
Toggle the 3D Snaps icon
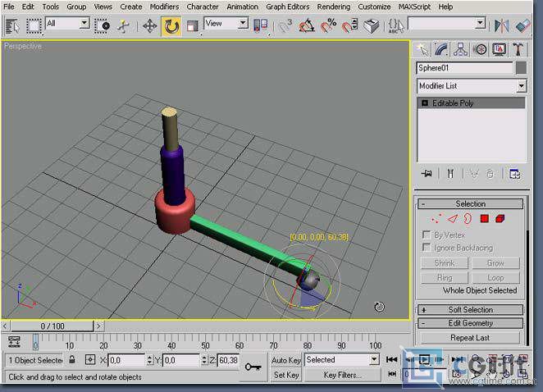285,26
